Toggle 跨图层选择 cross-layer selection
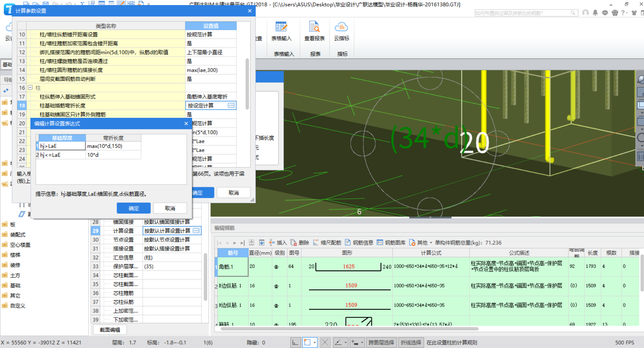644x348 pixels. [x=381, y=342]
